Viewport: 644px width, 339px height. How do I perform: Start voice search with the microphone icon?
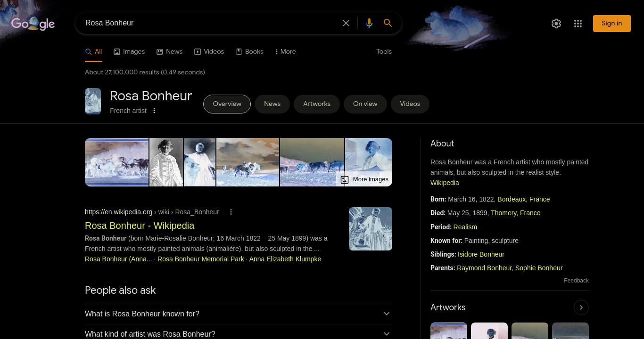click(x=369, y=23)
